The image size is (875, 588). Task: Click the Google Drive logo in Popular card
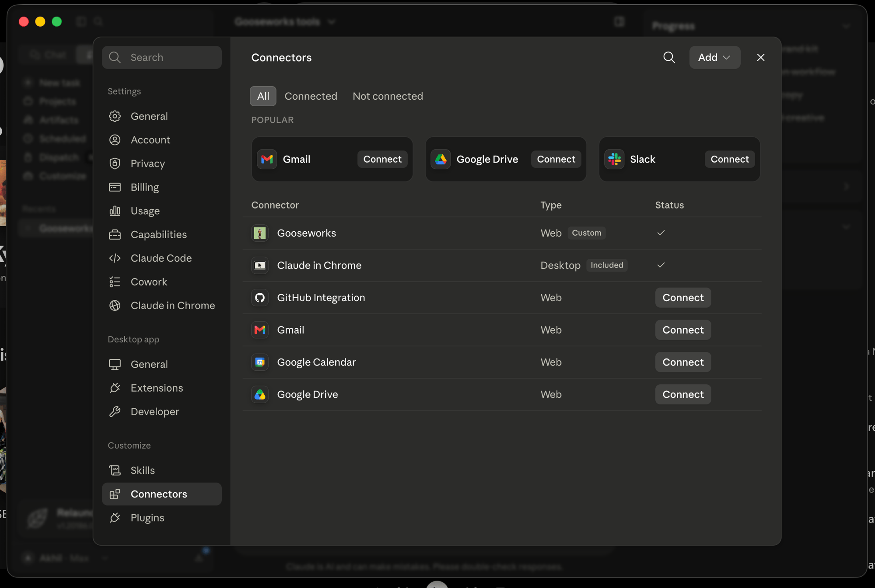click(441, 159)
